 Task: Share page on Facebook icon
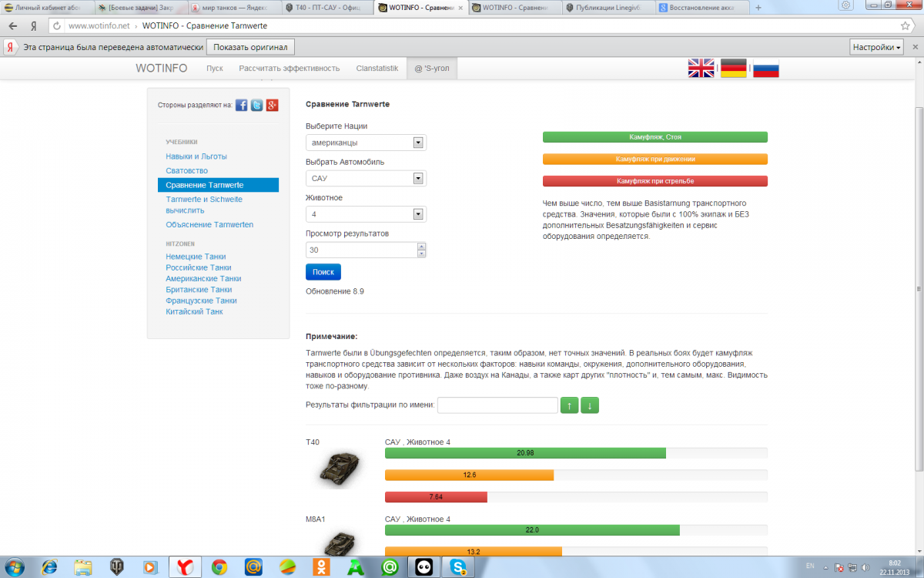(x=242, y=105)
